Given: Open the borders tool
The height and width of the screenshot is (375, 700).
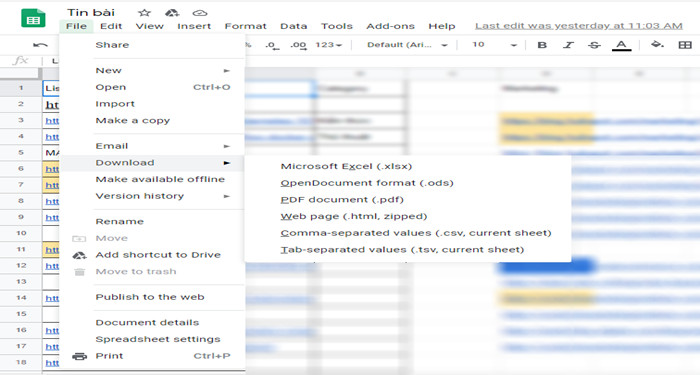Looking at the screenshot, I should click(685, 45).
